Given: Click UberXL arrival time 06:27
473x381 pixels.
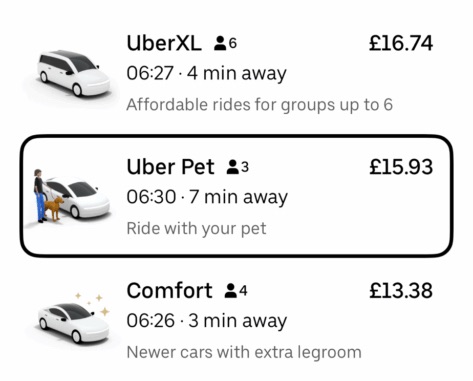Looking at the screenshot, I should (150, 73).
